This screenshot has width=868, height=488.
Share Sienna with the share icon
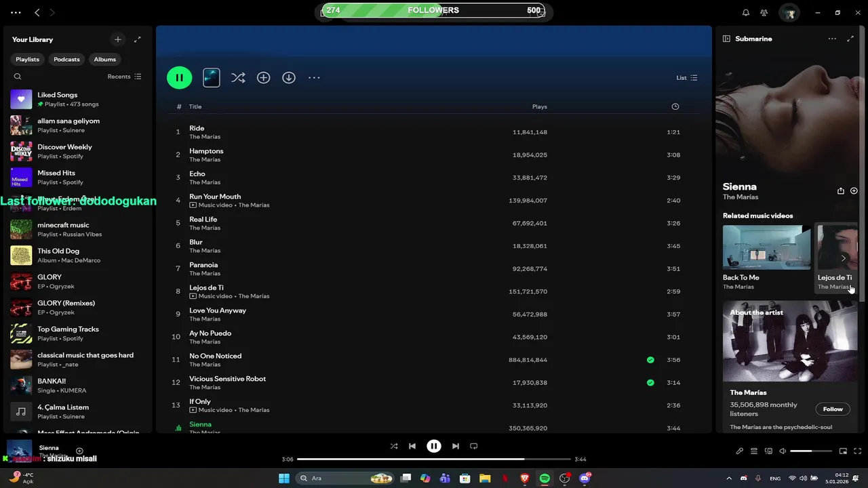(x=841, y=191)
